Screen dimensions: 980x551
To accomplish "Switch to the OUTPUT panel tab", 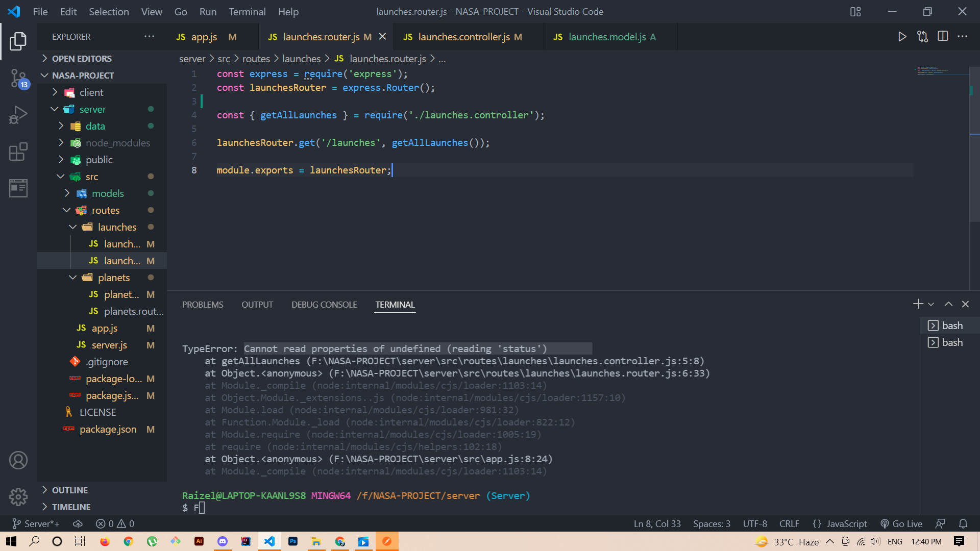I will [x=257, y=305].
